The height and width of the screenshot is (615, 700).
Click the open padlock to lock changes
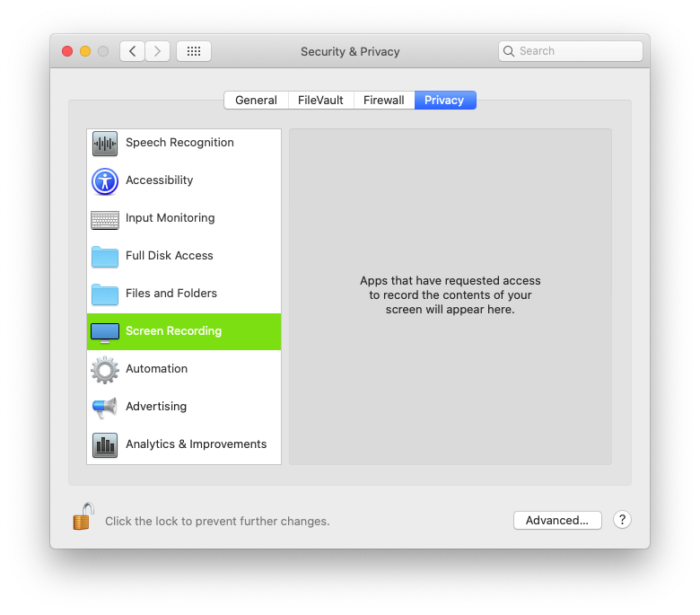point(83,516)
